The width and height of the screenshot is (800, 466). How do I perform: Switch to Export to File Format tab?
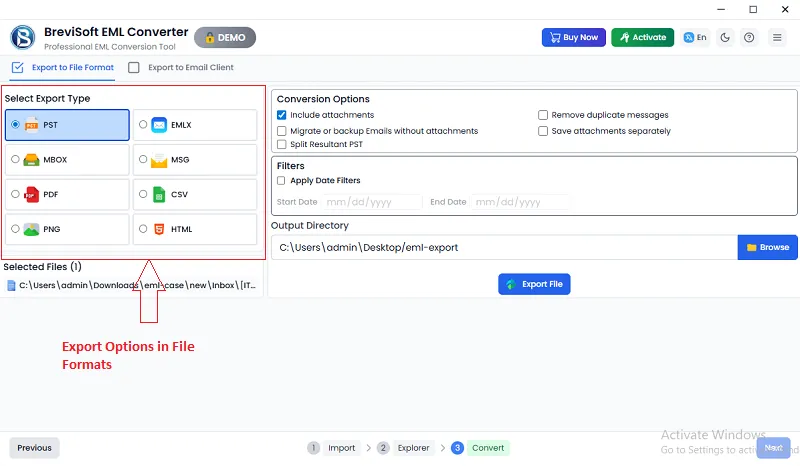pos(62,68)
